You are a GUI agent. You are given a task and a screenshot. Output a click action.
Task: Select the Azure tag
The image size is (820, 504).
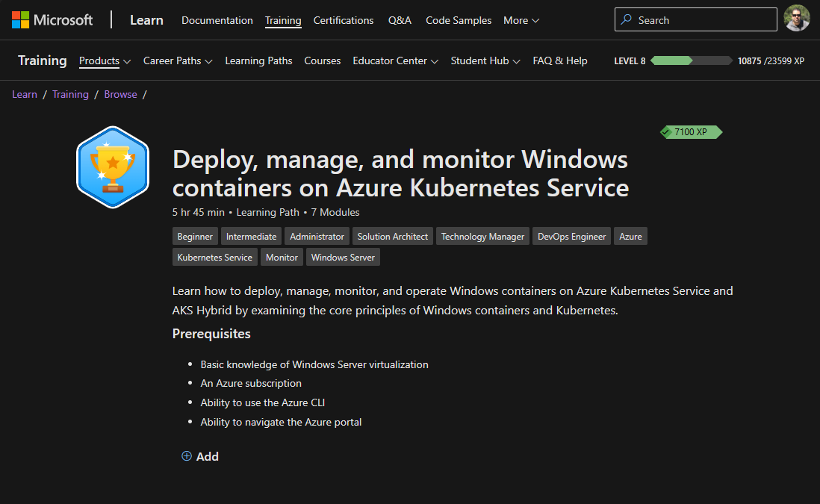(631, 236)
